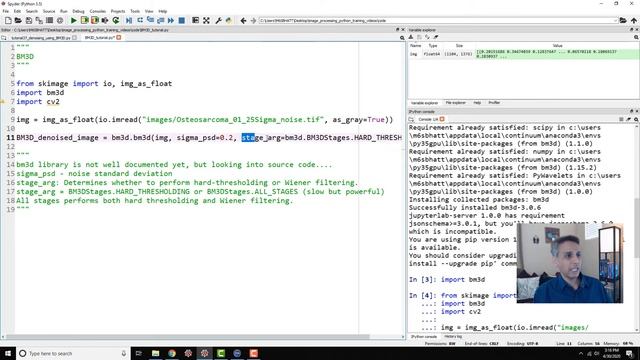Run selection or current line

105,20
